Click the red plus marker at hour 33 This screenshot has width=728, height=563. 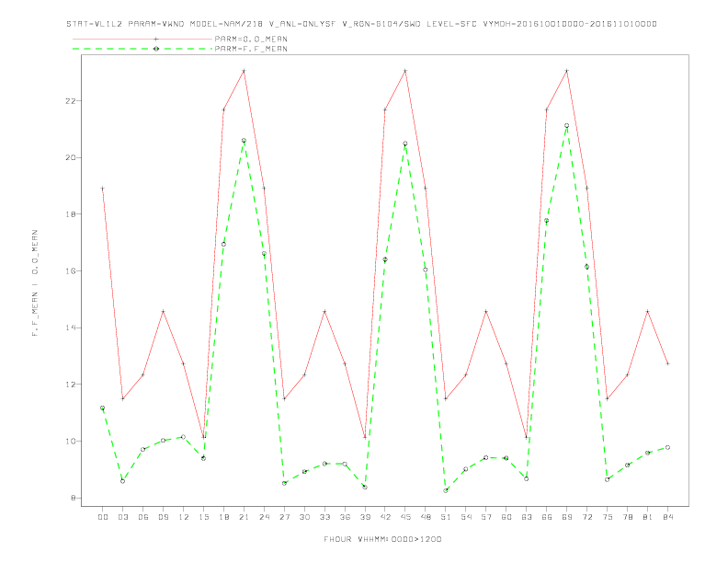point(324,311)
